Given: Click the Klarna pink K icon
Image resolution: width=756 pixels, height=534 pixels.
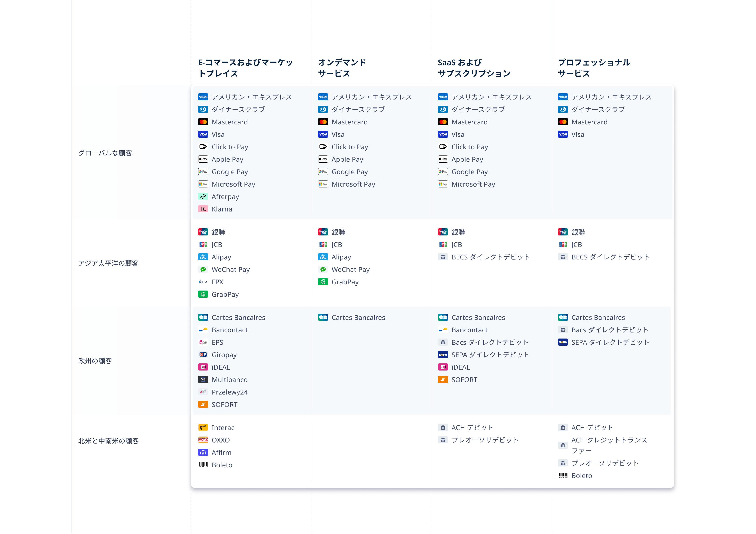Looking at the screenshot, I should tap(203, 209).
